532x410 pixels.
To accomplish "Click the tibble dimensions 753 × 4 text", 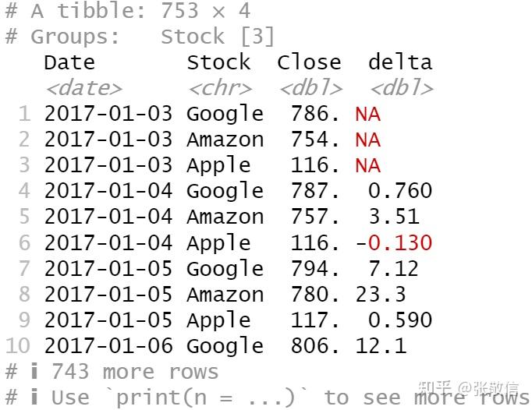I will 206,10.
